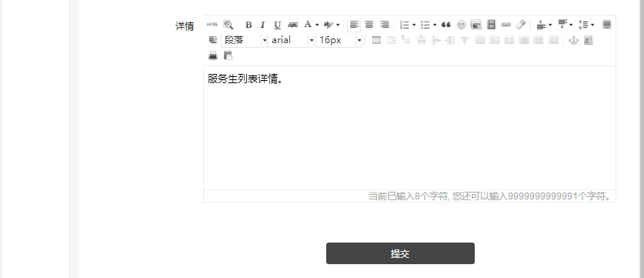Toggle underline formatting
Viewport: 644px width, 278px height.
[278, 25]
